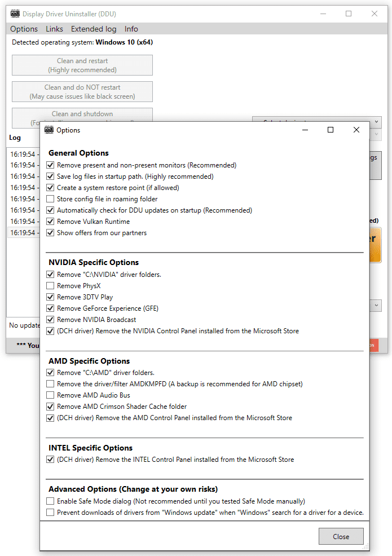Image resolution: width=392 pixels, height=556 pixels.
Task: Click the Log label in main window
Action: click(15, 138)
